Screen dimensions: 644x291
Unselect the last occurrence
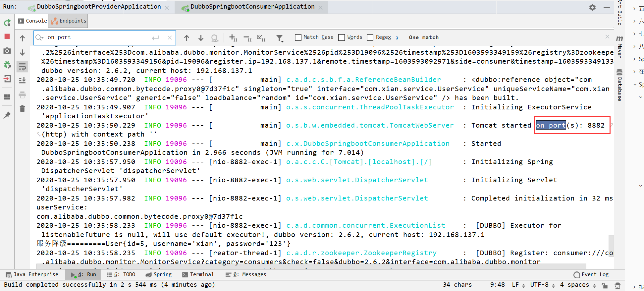247,38
